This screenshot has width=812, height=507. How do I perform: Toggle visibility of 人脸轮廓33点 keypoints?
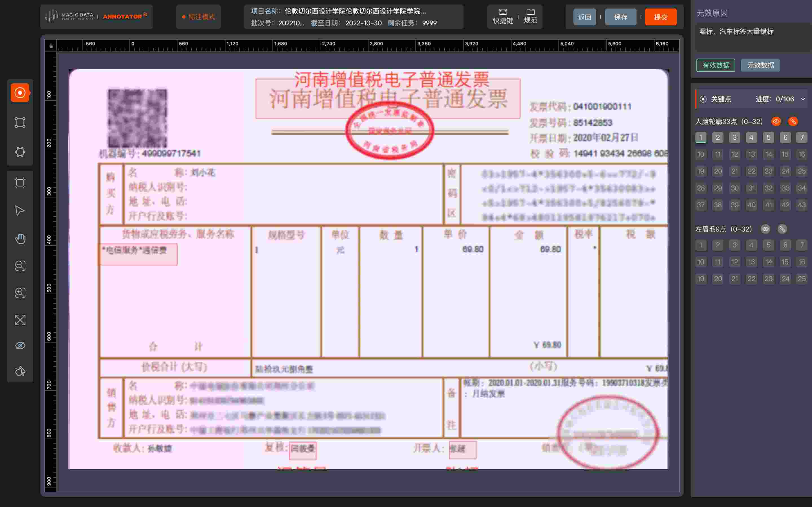(x=776, y=121)
